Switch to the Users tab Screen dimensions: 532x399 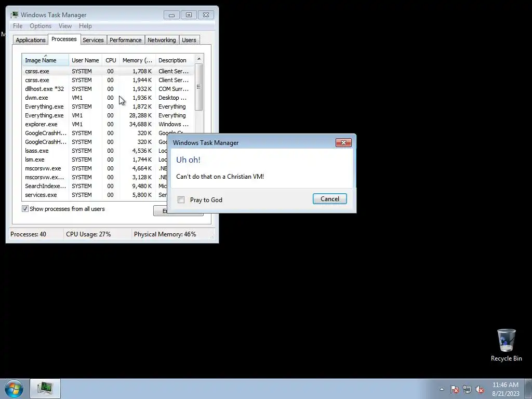[189, 40]
